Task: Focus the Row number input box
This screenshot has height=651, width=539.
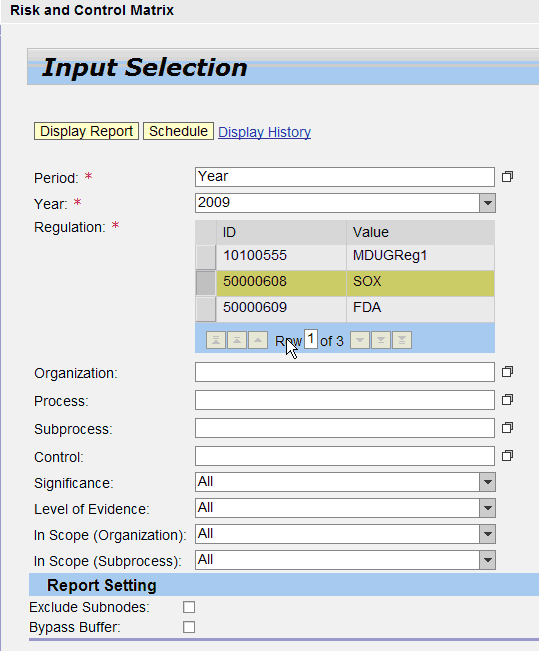Action: click(311, 339)
